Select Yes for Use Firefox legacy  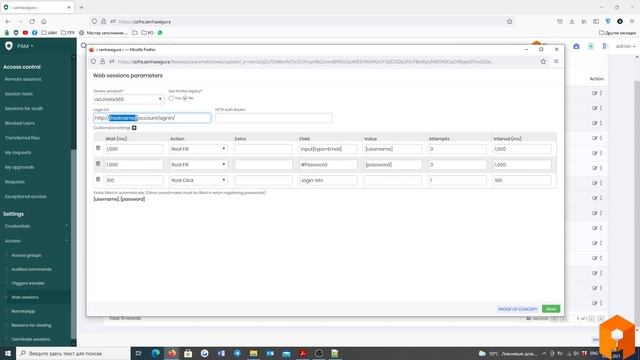(x=171, y=98)
